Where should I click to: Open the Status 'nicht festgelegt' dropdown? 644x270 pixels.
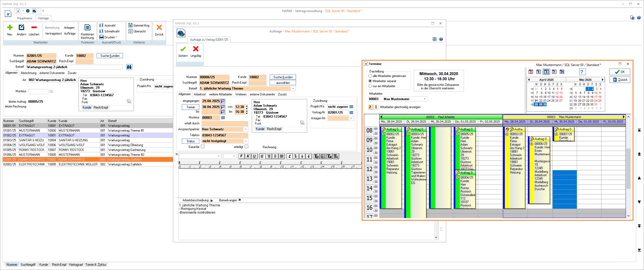pyautogui.click(x=246, y=141)
